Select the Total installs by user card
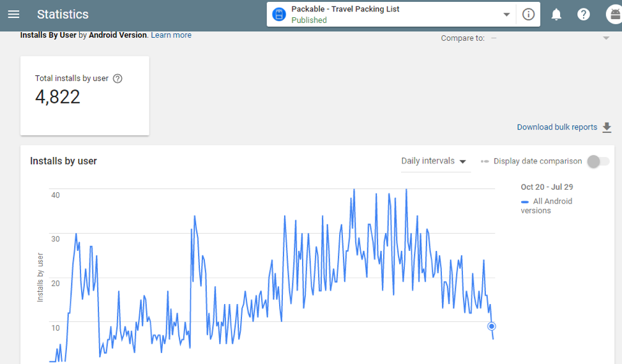This screenshot has width=622, height=364. (x=85, y=96)
